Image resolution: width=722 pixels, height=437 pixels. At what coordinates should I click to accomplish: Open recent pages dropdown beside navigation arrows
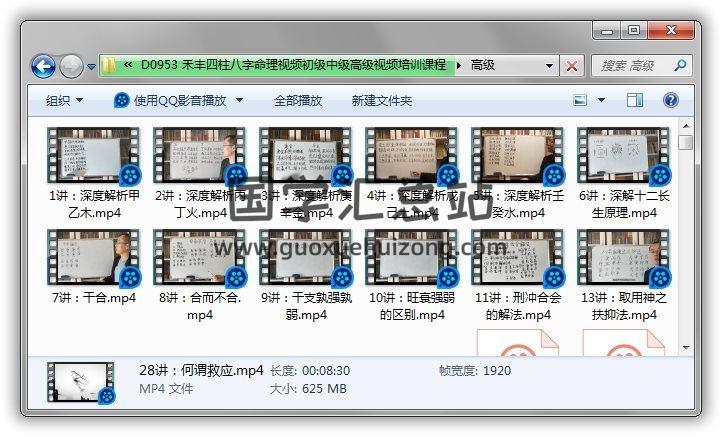point(92,67)
